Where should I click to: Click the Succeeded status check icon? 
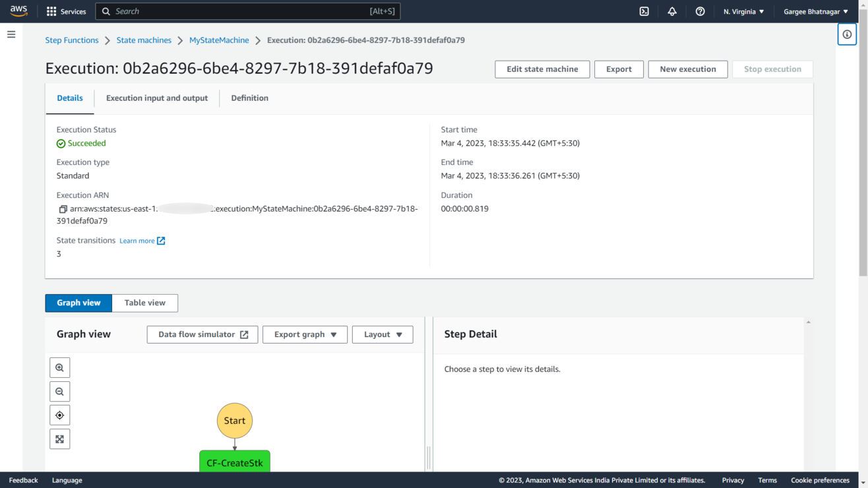click(x=61, y=143)
